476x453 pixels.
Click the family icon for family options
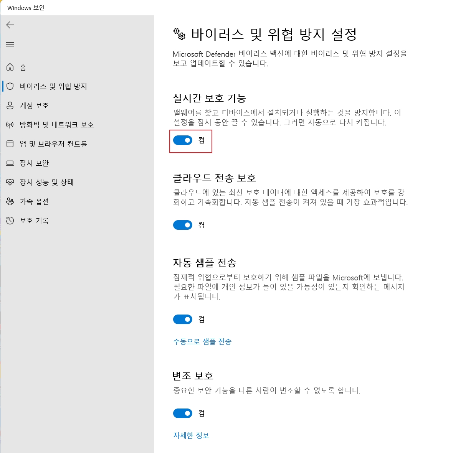point(10,201)
